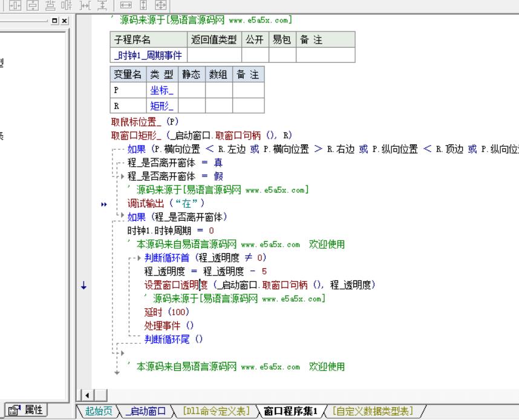The image size is (519, 420).
Task: Switch to the 起始页 tab
Action: [97, 412]
